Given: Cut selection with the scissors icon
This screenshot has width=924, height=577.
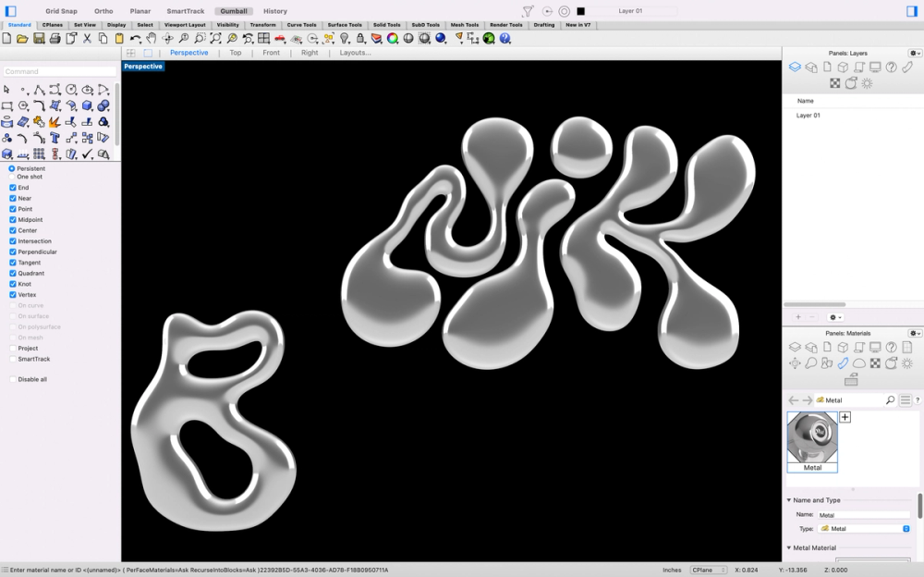Looking at the screenshot, I should (87, 38).
